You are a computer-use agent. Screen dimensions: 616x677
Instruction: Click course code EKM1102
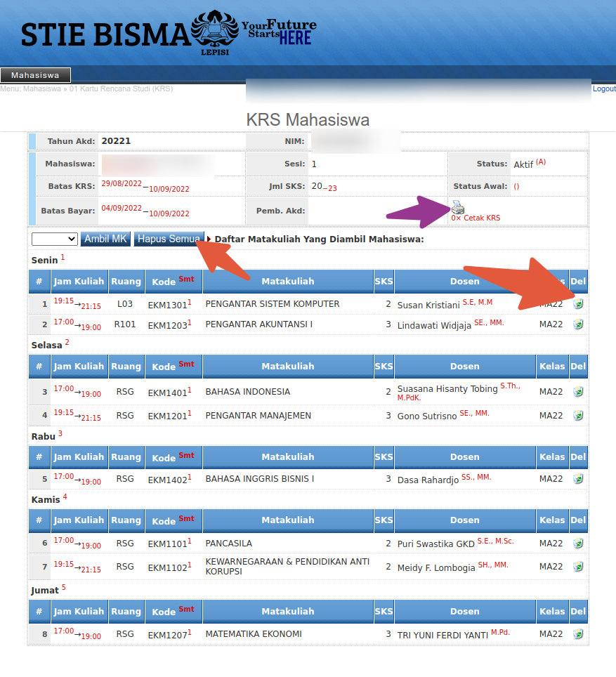(x=167, y=567)
